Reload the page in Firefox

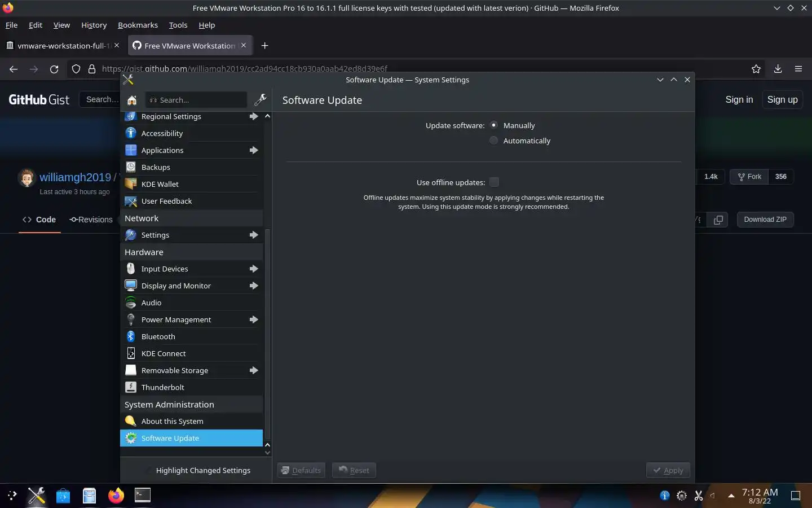click(54, 69)
